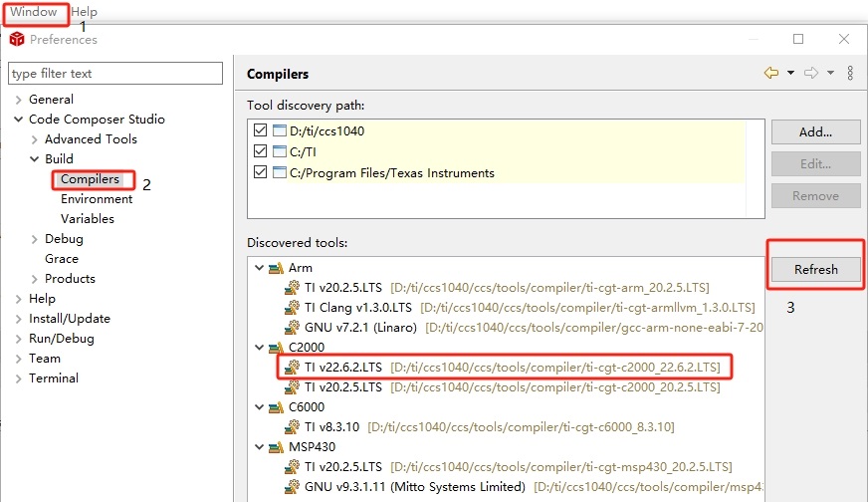Select Grace preference page

tap(62, 259)
